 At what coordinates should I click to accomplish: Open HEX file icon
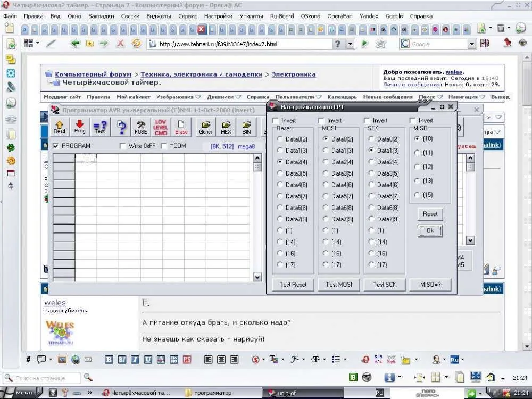point(226,126)
